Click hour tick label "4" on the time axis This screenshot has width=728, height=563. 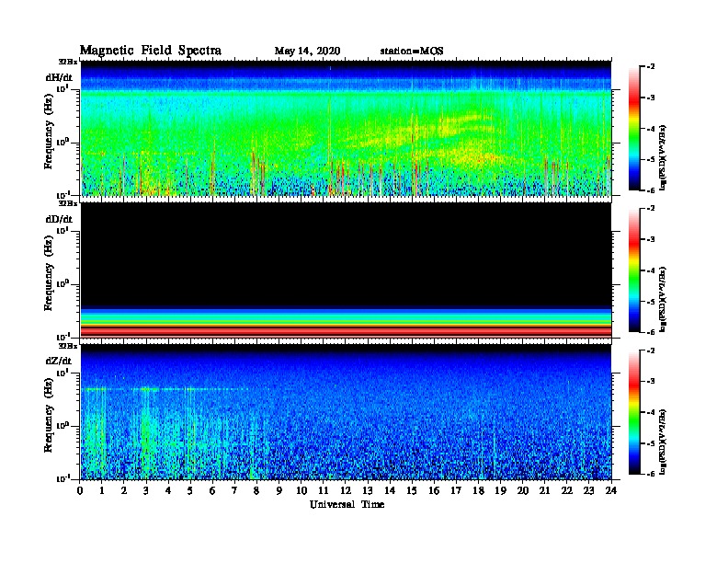click(x=168, y=491)
